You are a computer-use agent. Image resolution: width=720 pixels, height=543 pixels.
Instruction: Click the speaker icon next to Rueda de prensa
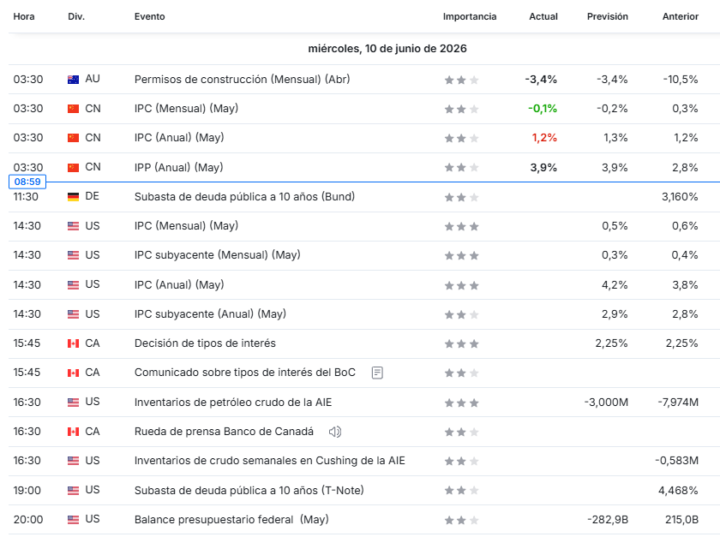click(335, 431)
